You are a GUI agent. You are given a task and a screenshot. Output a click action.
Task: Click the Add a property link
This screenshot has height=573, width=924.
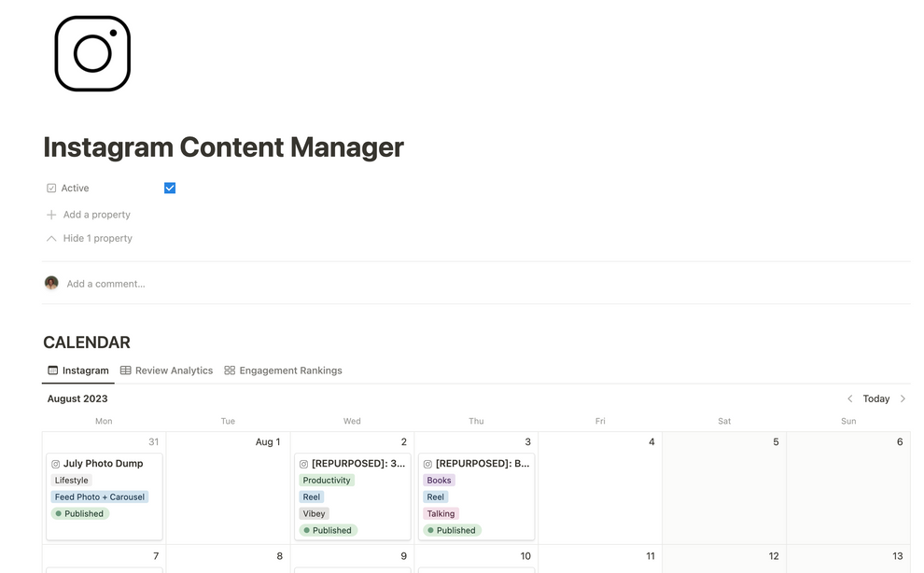pyautogui.click(x=94, y=214)
